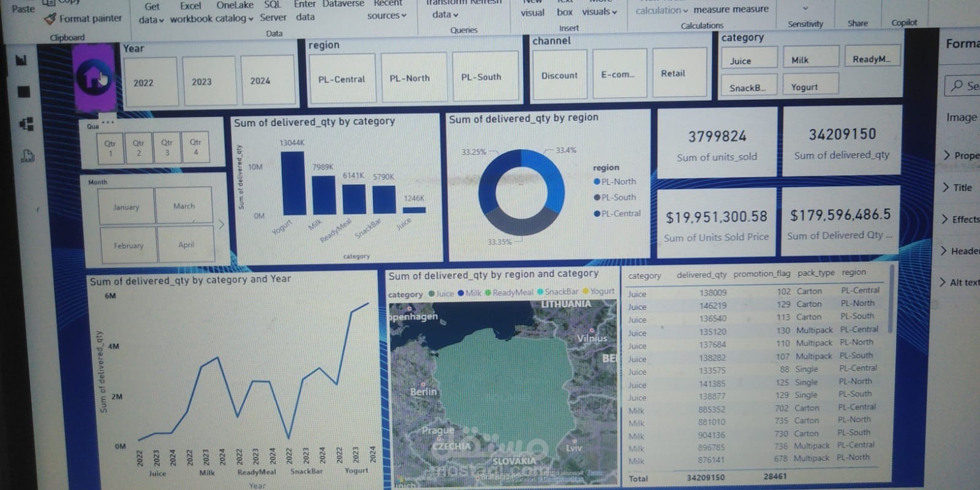Click the table's vertical scrollbar
Viewport: 980px width, 490px height.
coord(891,300)
